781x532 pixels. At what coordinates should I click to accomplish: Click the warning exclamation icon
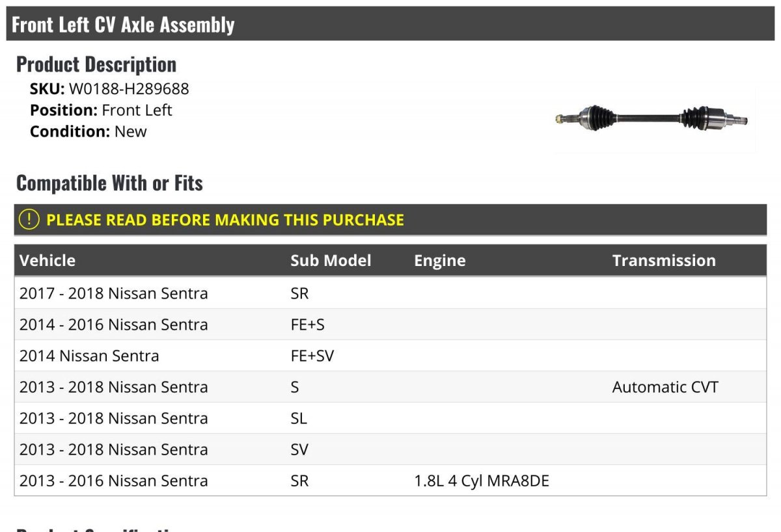[x=29, y=220]
